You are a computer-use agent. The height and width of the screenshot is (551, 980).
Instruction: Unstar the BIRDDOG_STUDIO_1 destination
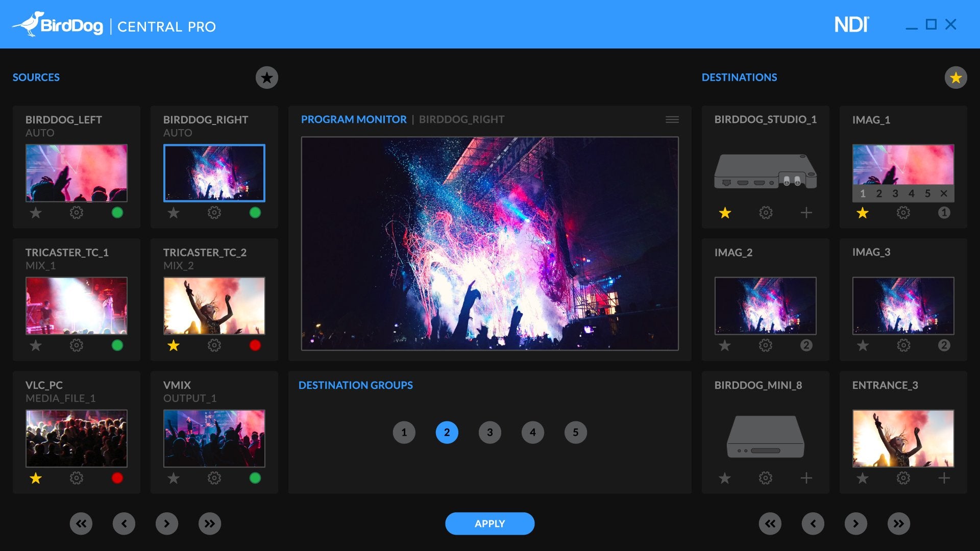[725, 213]
